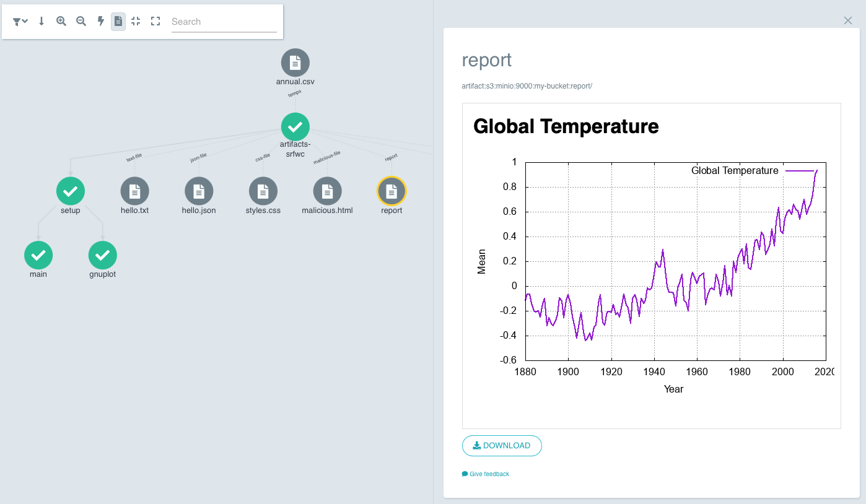Zoom out of the workflow graph
Image resolution: width=866 pixels, height=504 pixels.
pyautogui.click(x=81, y=20)
